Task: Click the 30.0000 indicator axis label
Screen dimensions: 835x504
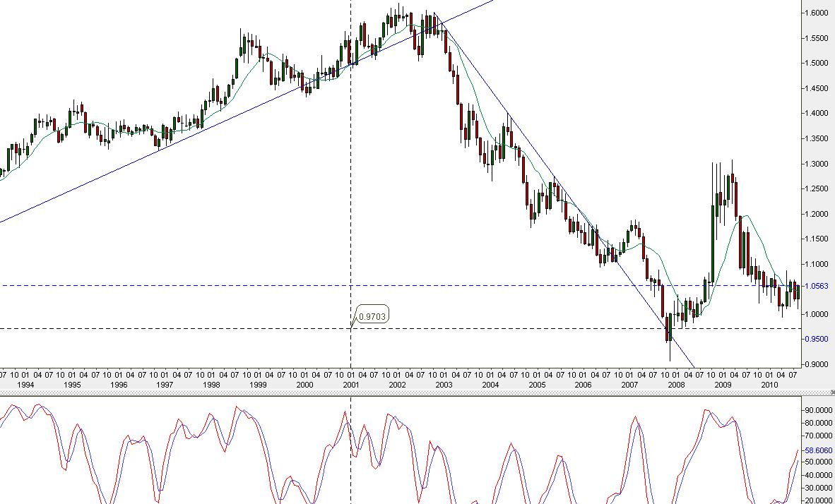Action: [817, 488]
